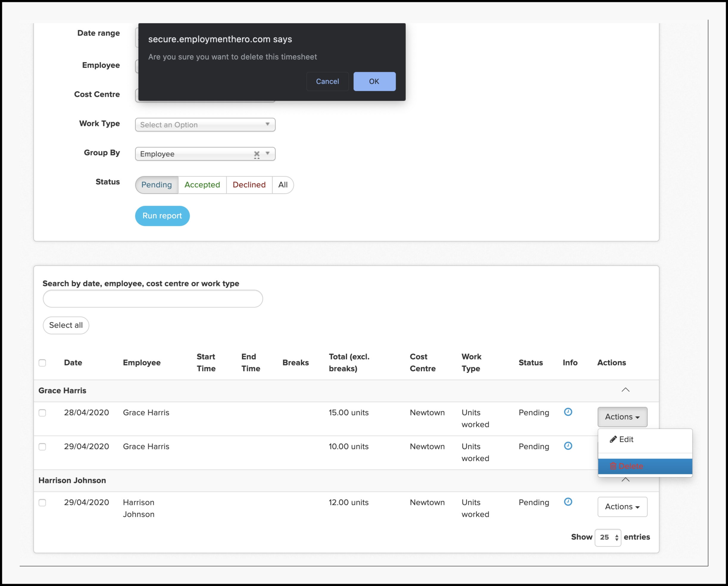Switch status filter to Accepted

coord(202,185)
